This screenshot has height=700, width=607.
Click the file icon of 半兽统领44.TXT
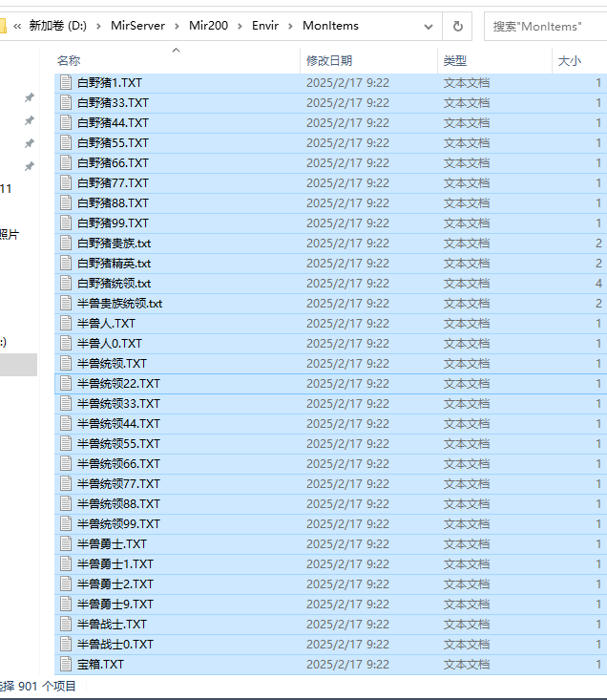click(x=66, y=424)
